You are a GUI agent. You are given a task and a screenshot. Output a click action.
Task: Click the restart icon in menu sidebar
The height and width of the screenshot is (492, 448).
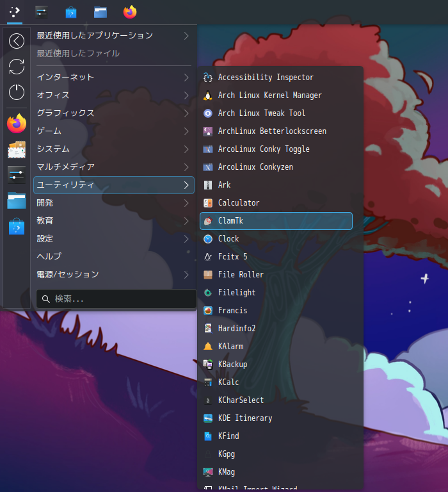17,67
